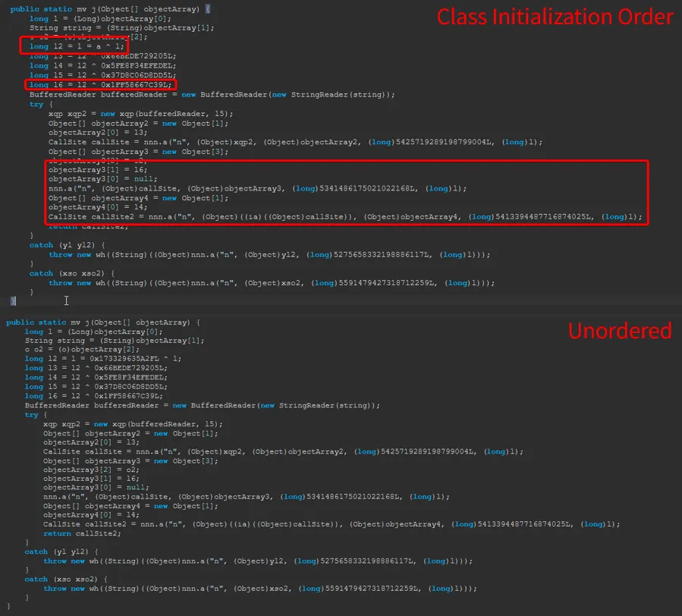
Task: Click the line containing "0x173329635A2FL ^ l"
Action: point(103,359)
